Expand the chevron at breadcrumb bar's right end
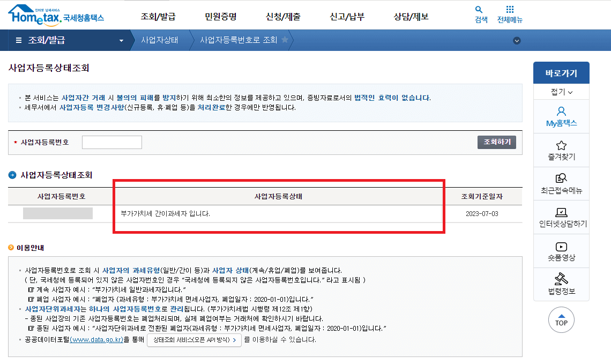 (516, 40)
